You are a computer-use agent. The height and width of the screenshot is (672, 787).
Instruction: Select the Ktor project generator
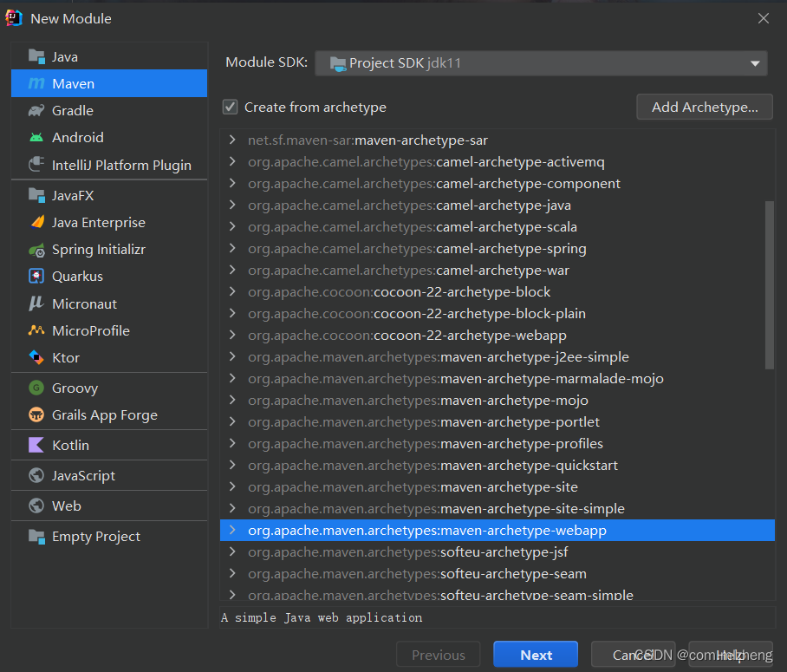pos(36,357)
